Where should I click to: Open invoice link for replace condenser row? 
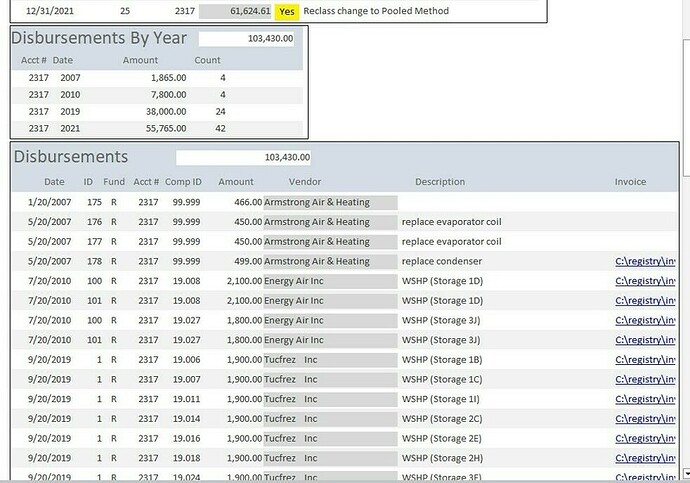click(x=645, y=261)
